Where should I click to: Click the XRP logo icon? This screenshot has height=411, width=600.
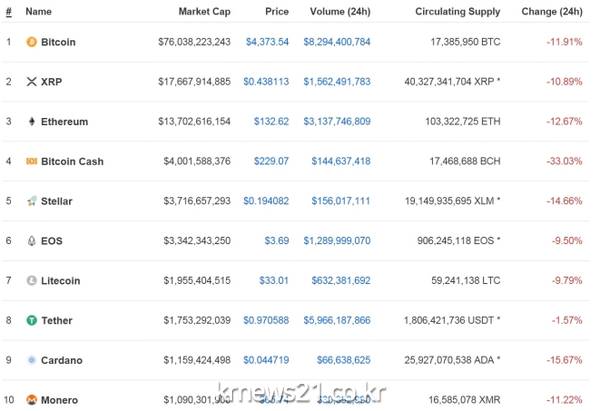coord(32,81)
